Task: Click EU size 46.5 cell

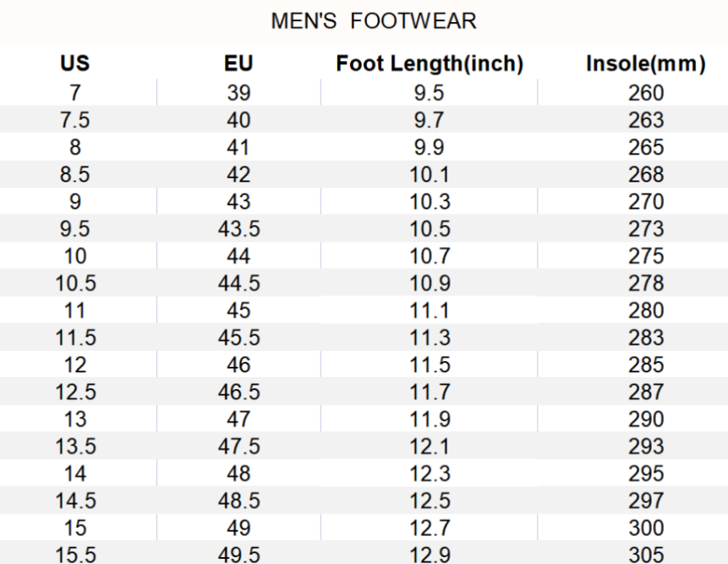Action: point(238,392)
